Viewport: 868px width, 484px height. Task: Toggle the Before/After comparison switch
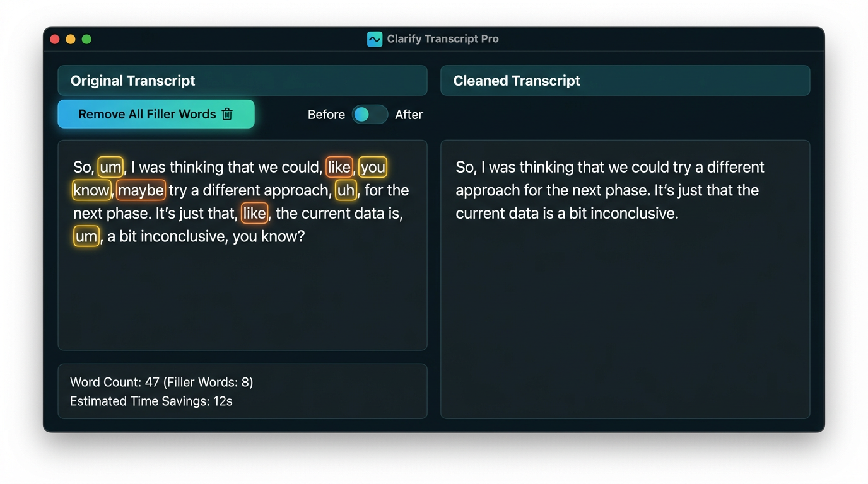(x=369, y=115)
